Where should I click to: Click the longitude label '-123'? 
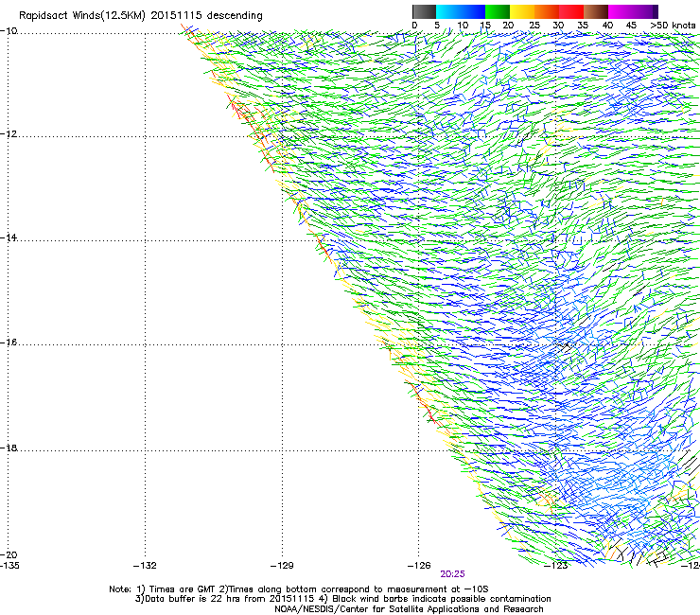(x=556, y=566)
